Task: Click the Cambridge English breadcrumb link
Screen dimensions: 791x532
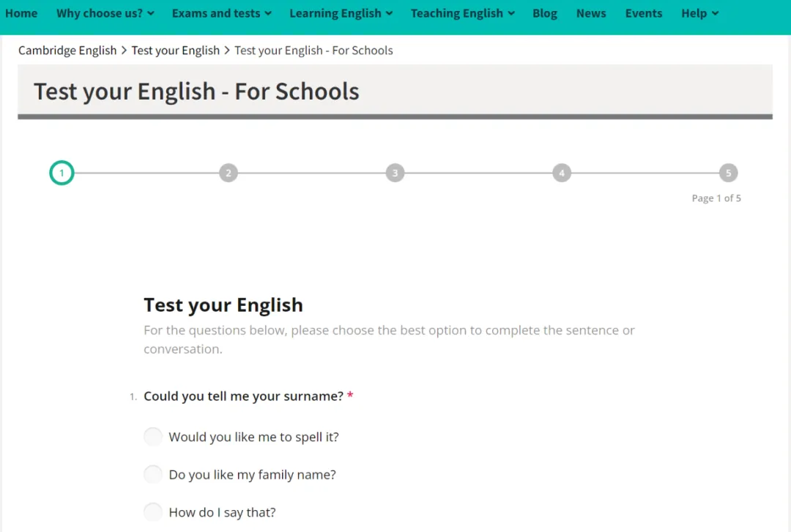Action: (67, 50)
